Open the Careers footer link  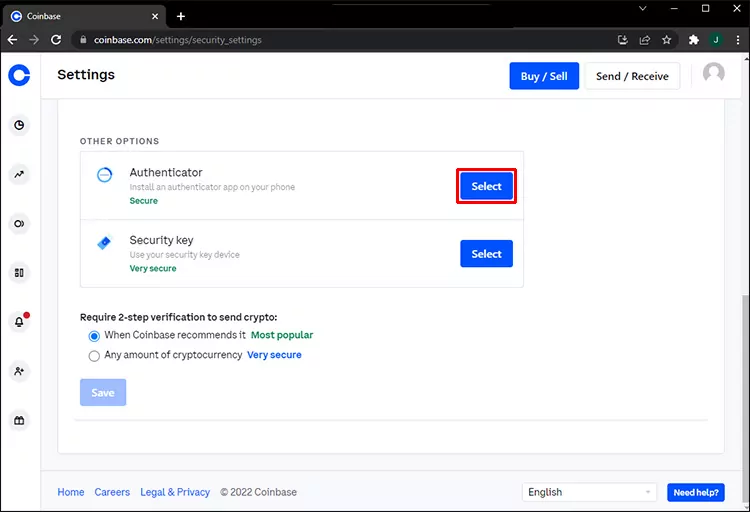(112, 492)
